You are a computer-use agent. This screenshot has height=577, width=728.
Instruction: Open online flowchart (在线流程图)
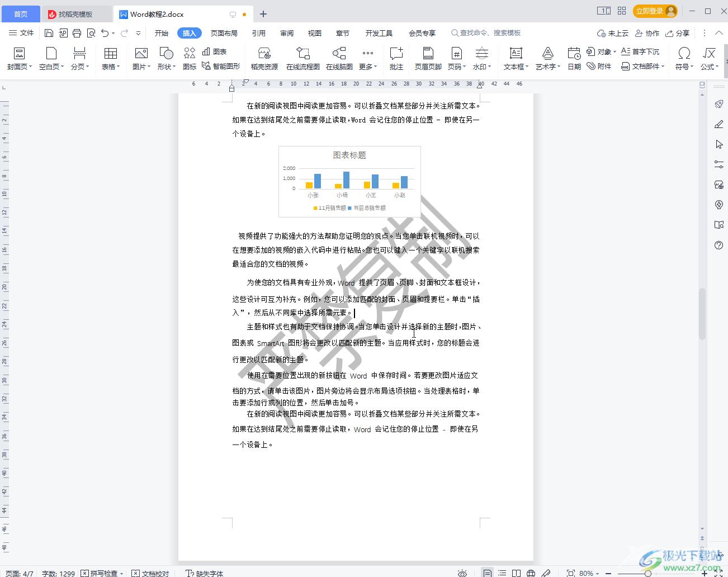pos(303,58)
